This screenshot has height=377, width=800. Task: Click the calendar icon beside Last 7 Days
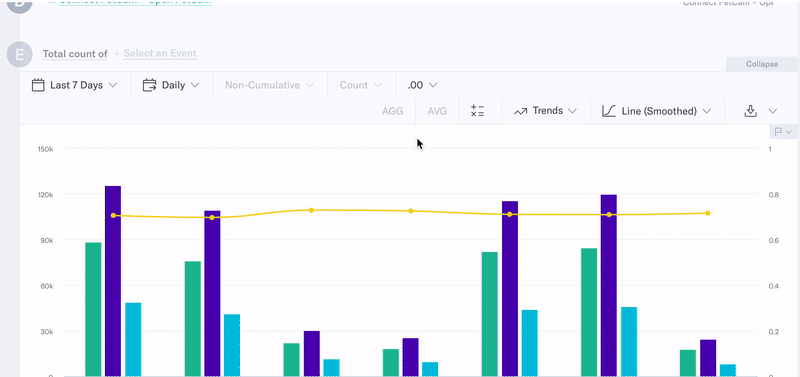(38, 85)
